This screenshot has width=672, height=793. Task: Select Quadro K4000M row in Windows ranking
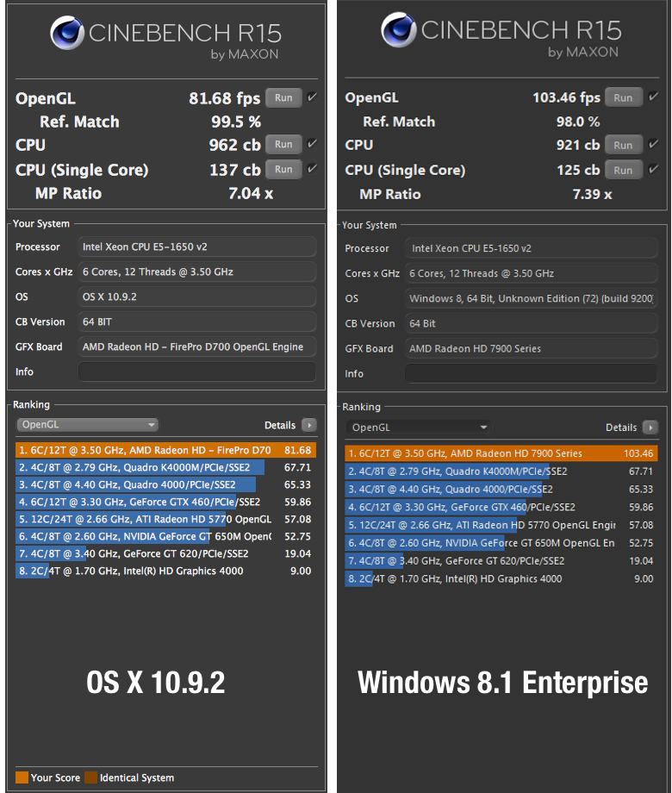pos(501,471)
